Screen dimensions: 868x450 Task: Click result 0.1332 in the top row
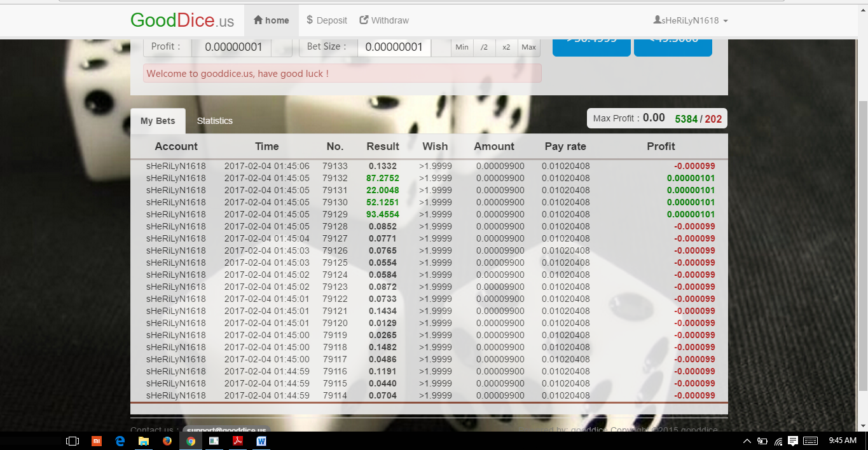click(383, 166)
